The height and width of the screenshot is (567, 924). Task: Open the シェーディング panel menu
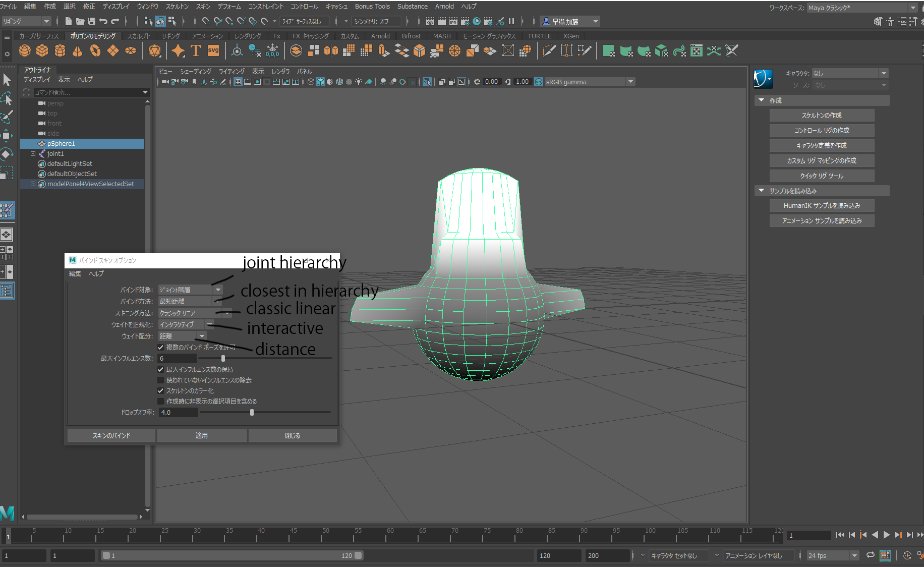[196, 71]
